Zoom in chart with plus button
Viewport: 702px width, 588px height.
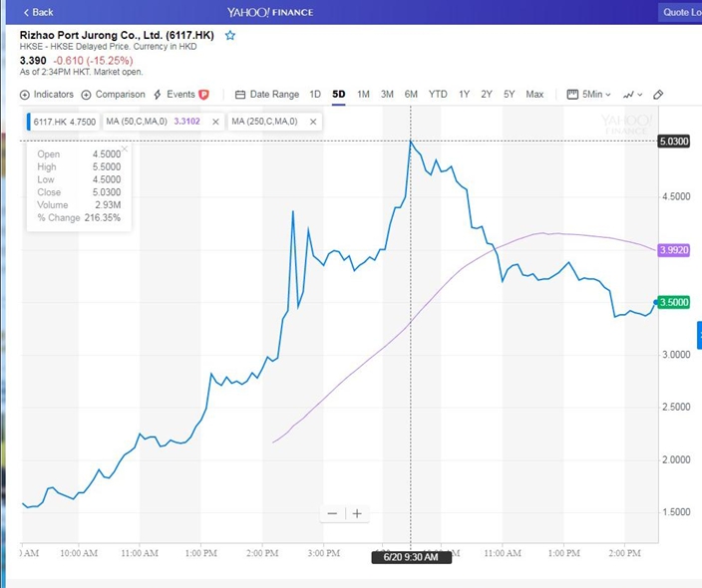point(357,513)
